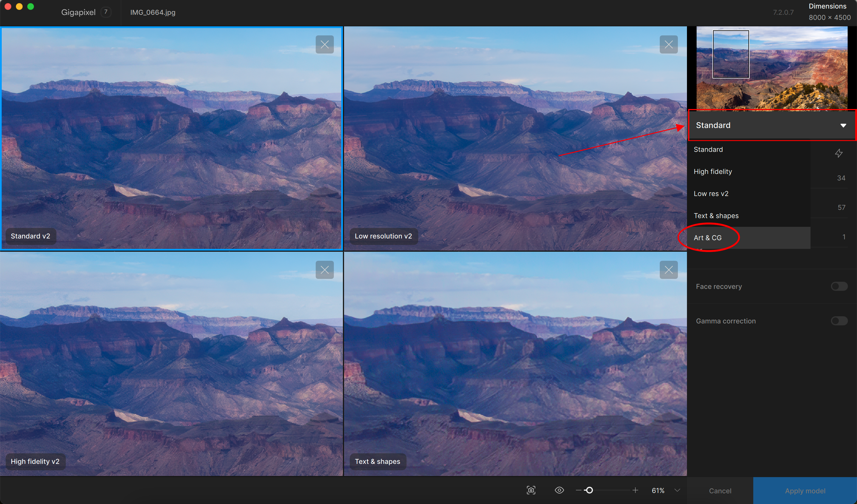Click the zoom out minus icon

pyautogui.click(x=578, y=490)
